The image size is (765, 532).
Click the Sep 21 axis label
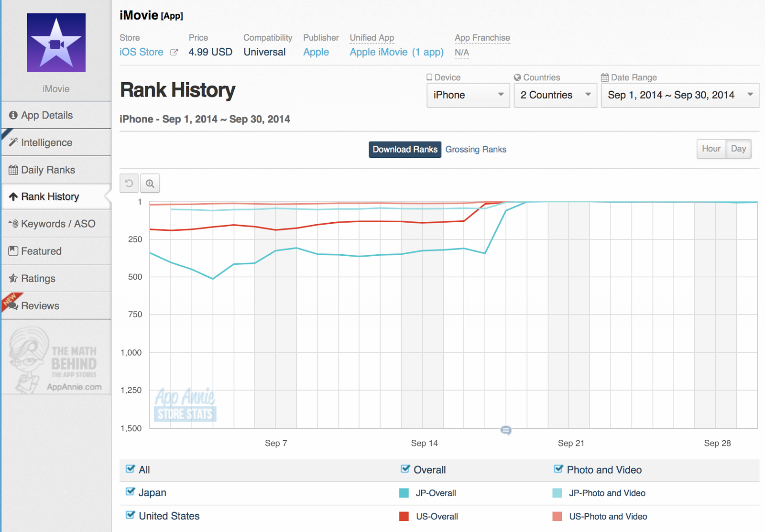[x=571, y=443]
